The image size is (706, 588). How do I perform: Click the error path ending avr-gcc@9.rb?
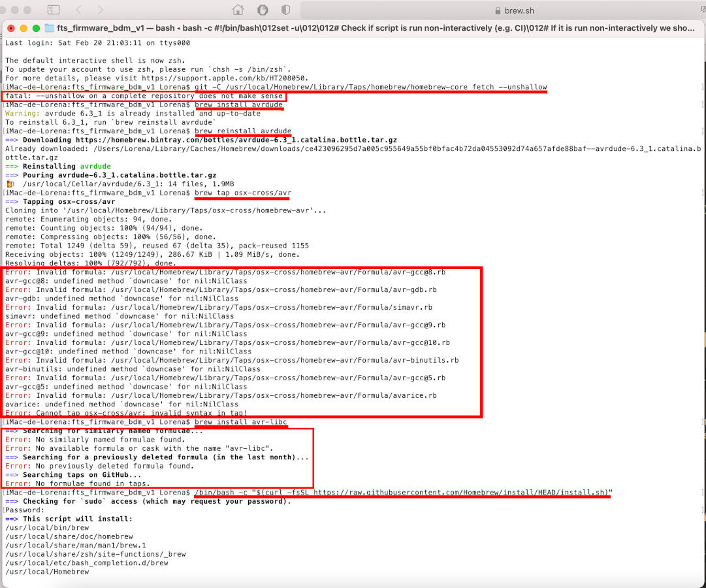pos(278,325)
